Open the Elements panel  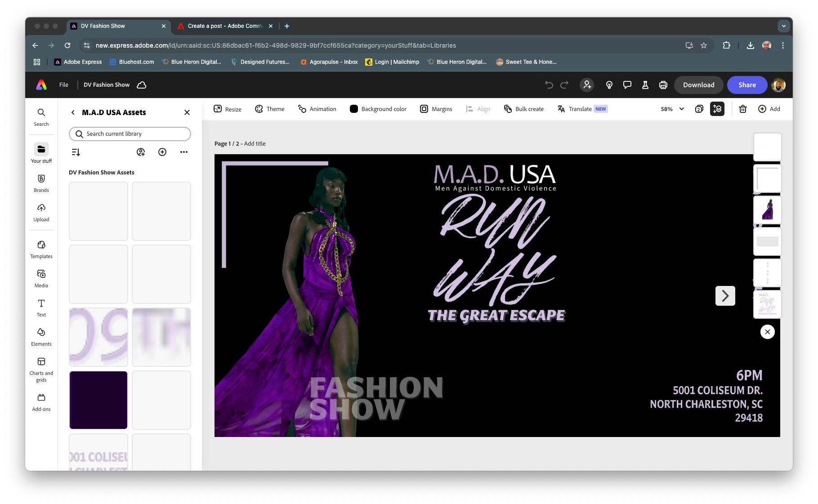point(41,337)
